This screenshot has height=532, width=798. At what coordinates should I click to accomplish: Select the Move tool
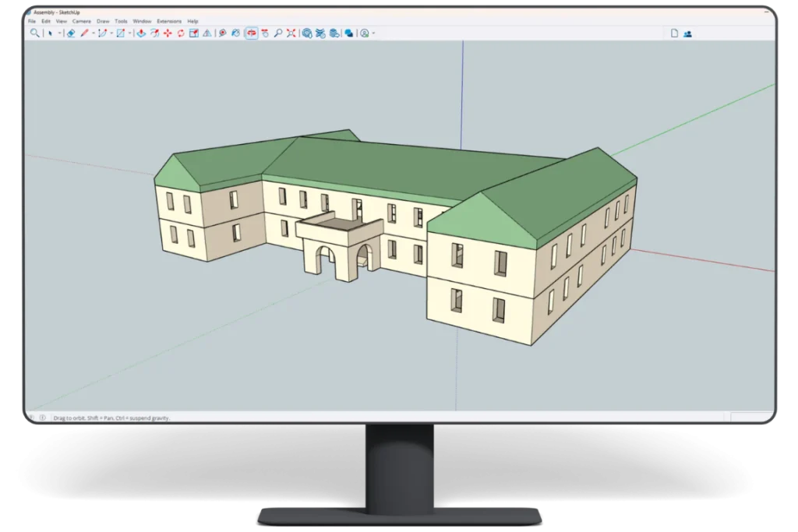[x=168, y=33]
